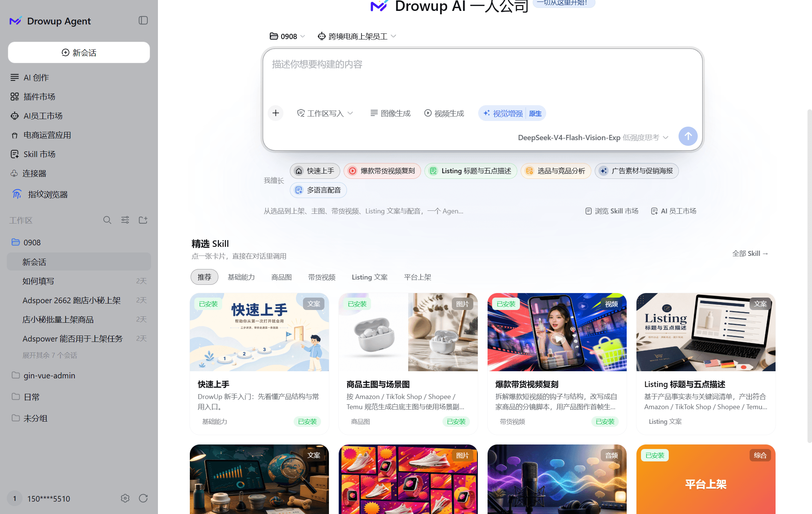Click the 0908 folder icon in workspace list

(x=15, y=242)
